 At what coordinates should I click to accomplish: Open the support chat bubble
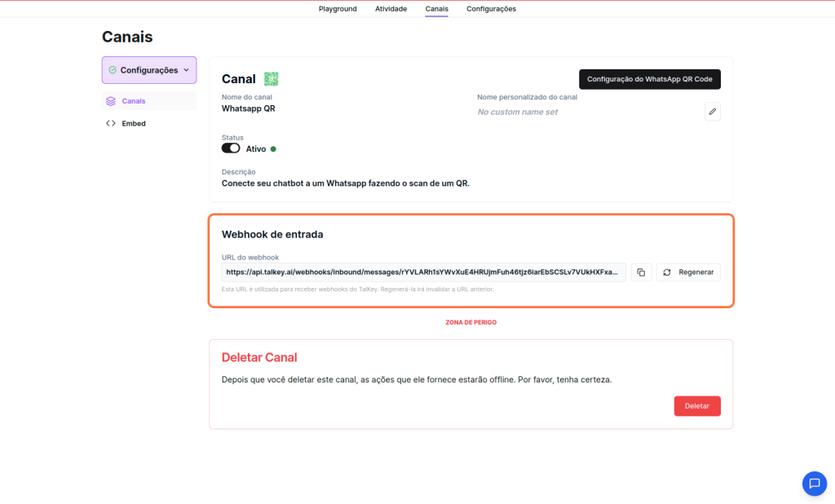[x=814, y=483]
